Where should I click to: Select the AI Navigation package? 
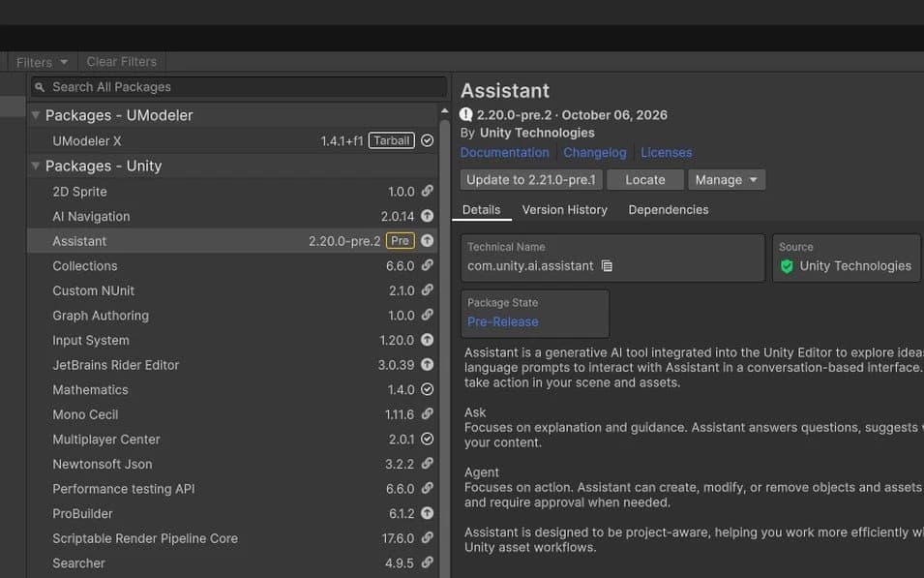click(233, 216)
